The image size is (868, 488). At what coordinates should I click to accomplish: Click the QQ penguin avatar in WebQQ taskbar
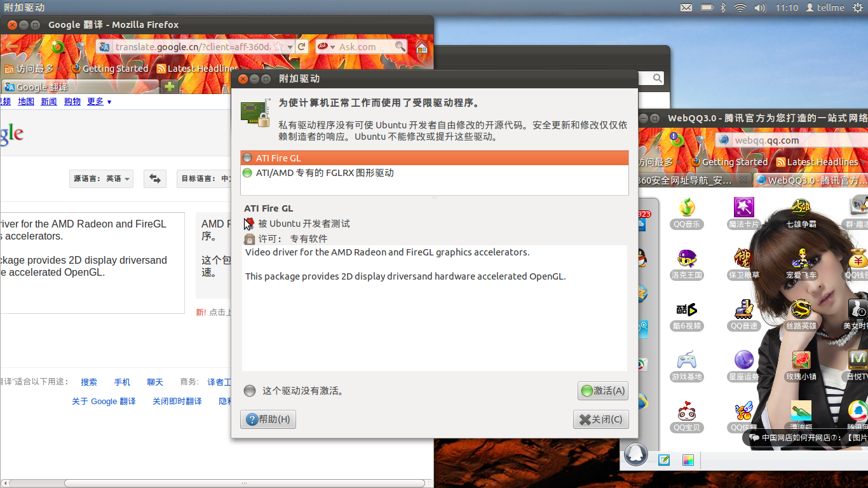[636, 454]
